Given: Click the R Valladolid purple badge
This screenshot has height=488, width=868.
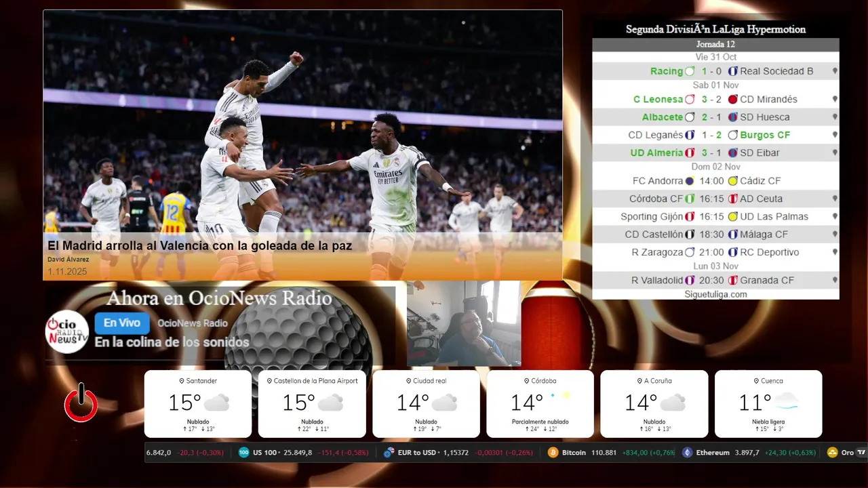Looking at the screenshot, I should tap(690, 280).
